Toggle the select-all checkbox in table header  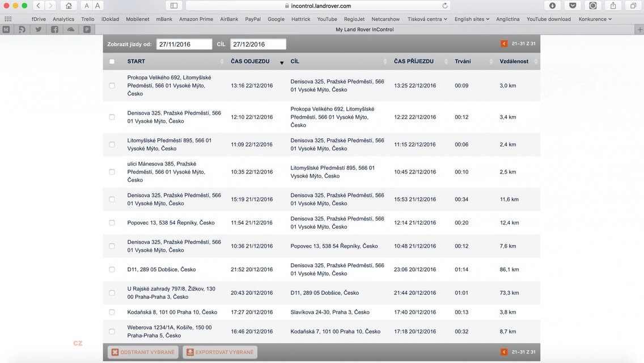112,61
